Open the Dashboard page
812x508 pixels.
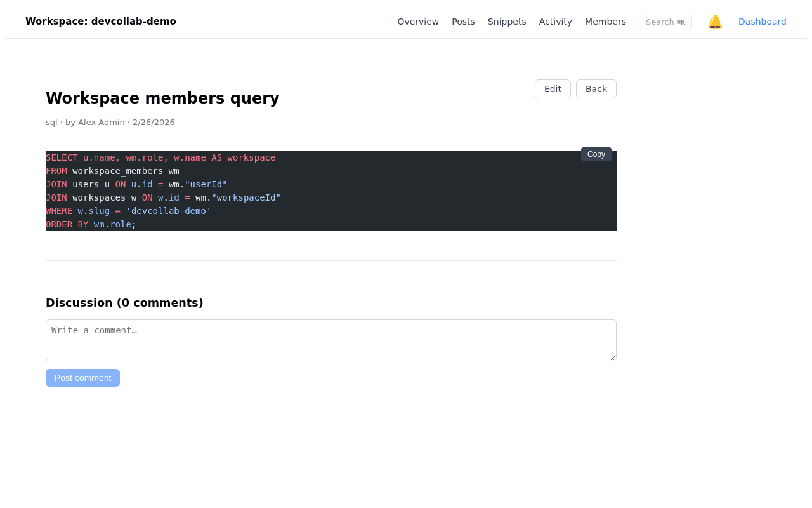click(x=762, y=20)
